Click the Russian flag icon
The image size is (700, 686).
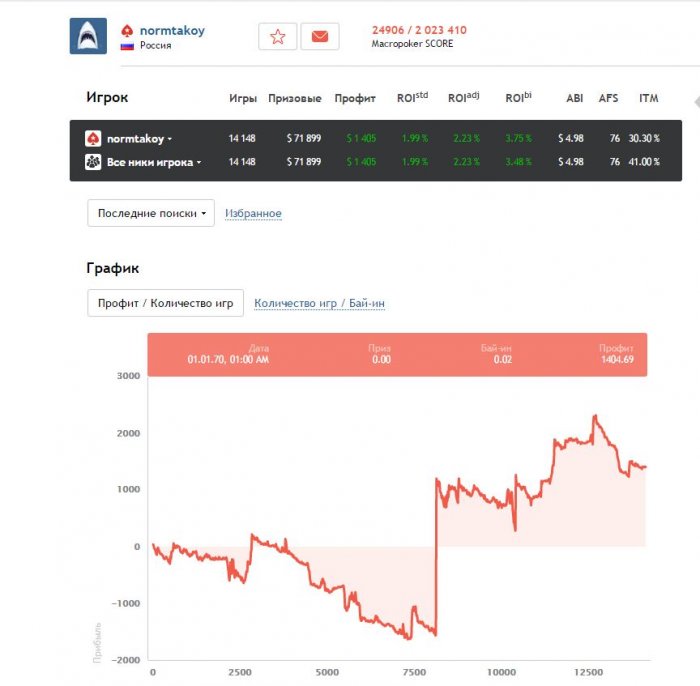tap(127, 46)
